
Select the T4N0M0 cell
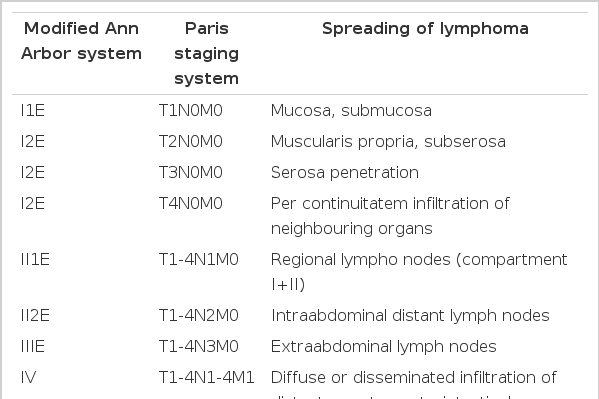pos(191,203)
